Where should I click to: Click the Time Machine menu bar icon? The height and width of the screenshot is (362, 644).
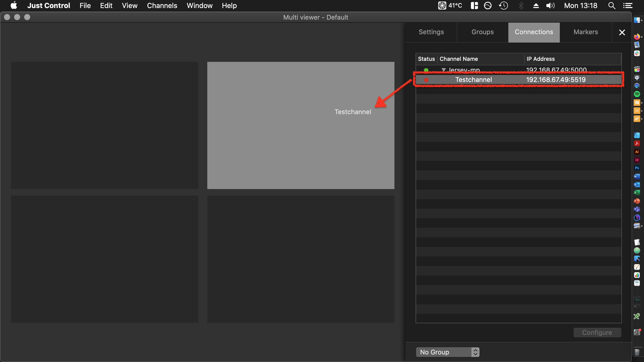[x=503, y=6]
